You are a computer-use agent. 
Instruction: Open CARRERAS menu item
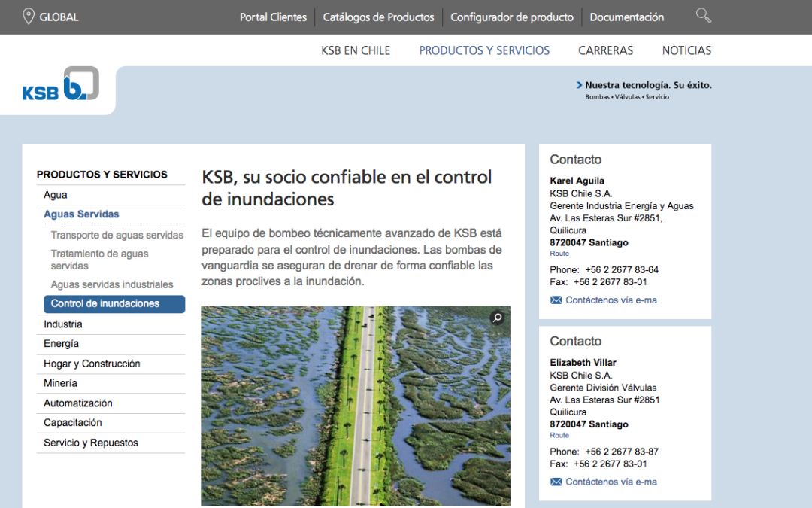pyautogui.click(x=605, y=51)
